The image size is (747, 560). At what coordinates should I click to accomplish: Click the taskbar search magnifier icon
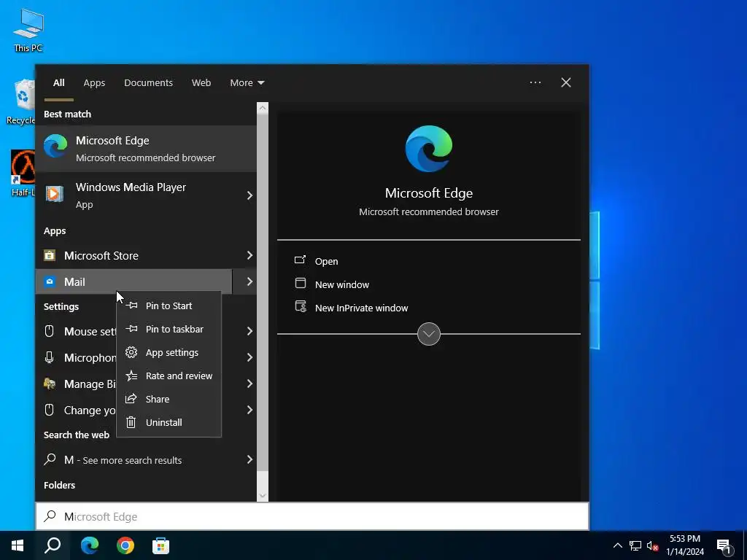[x=53, y=545]
